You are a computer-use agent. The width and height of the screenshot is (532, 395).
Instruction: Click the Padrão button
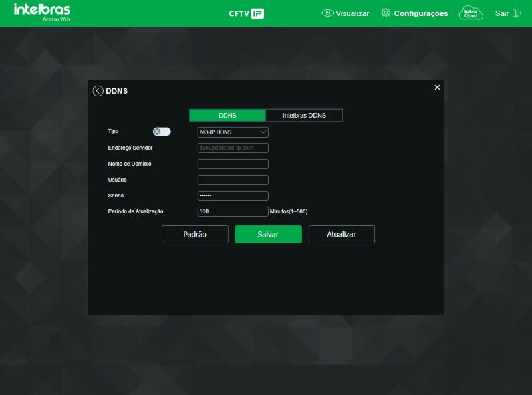pos(195,235)
